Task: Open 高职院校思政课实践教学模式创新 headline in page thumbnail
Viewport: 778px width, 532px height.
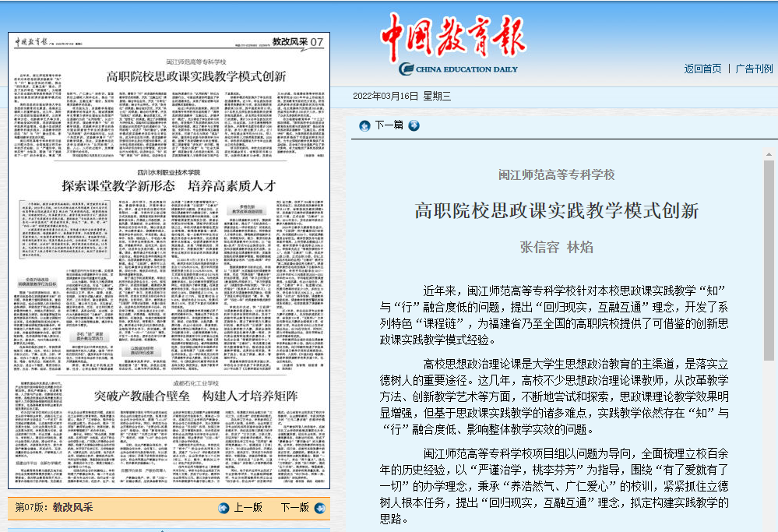Action: 196,76
